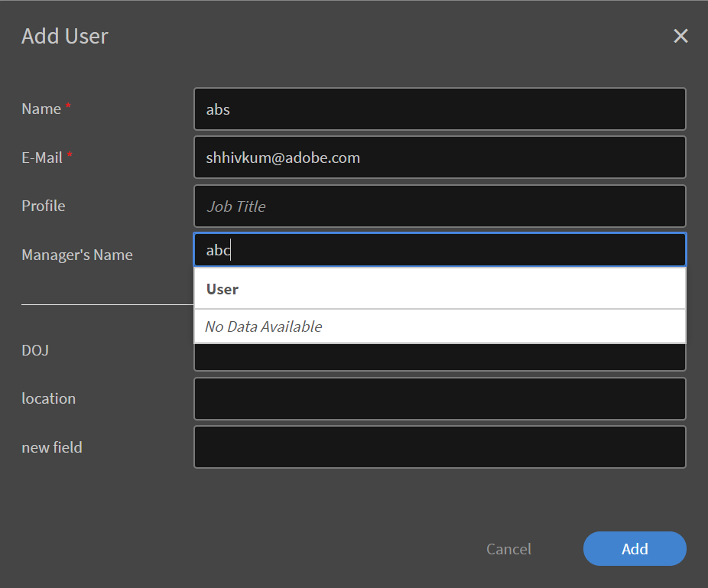Click the new field label
Viewport: 708px width, 588px height.
coord(52,447)
